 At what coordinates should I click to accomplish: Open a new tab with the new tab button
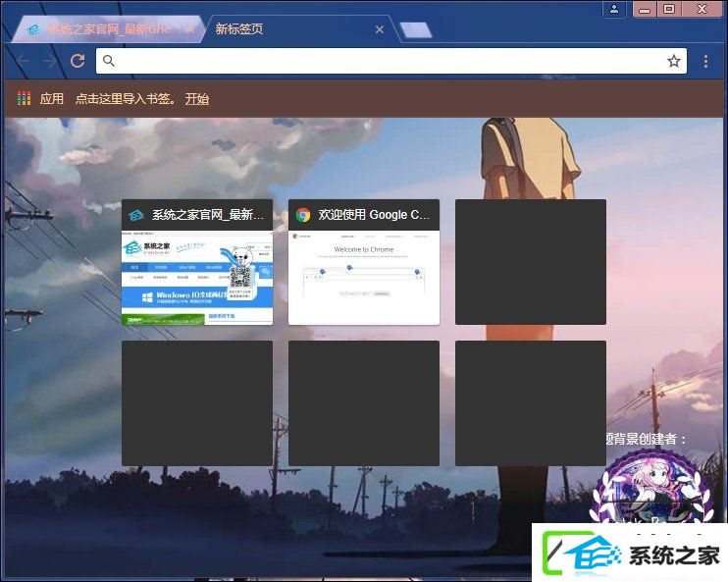tap(416, 30)
